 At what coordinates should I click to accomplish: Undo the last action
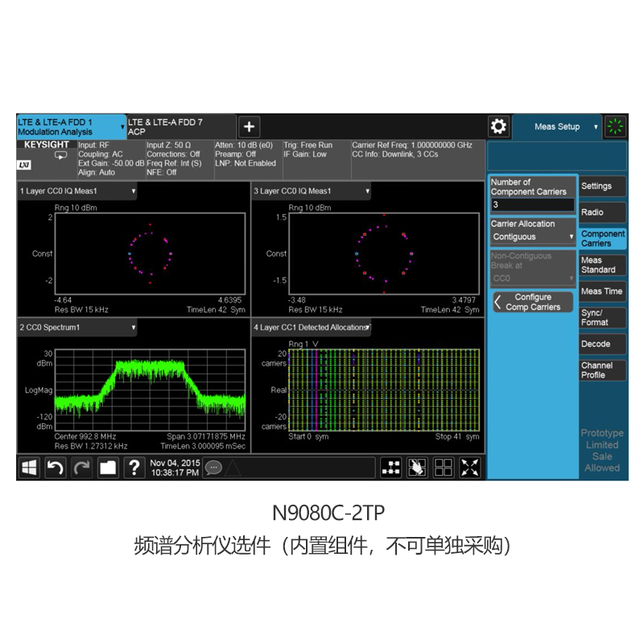[55, 468]
